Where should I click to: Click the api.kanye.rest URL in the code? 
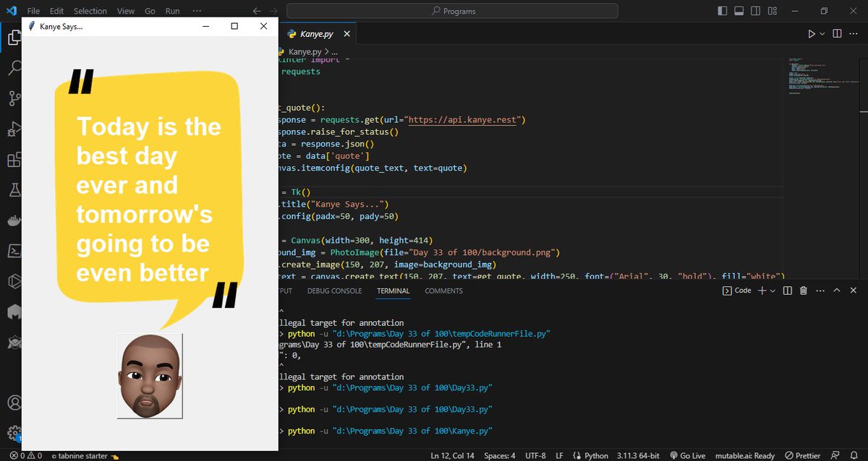point(464,119)
